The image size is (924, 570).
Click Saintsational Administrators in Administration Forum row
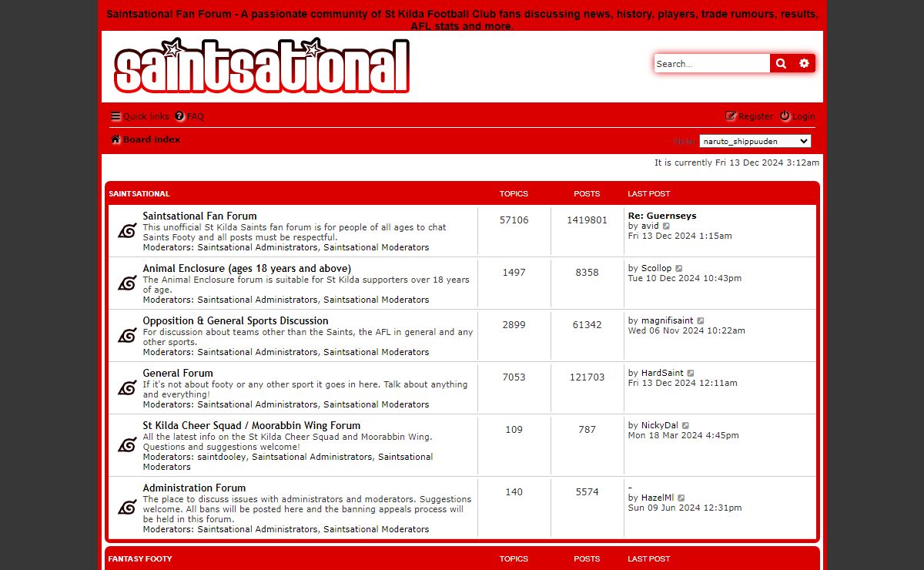(257, 529)
